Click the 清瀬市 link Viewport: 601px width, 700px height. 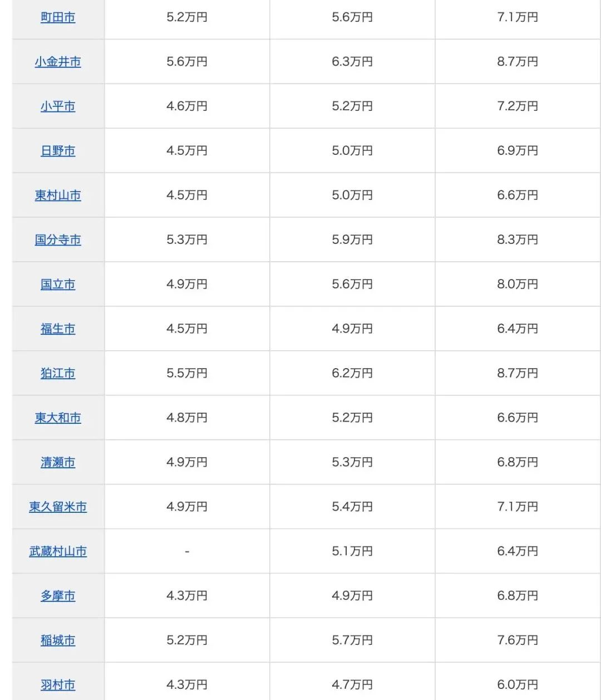pyautogui.click(x=58, y=463)
